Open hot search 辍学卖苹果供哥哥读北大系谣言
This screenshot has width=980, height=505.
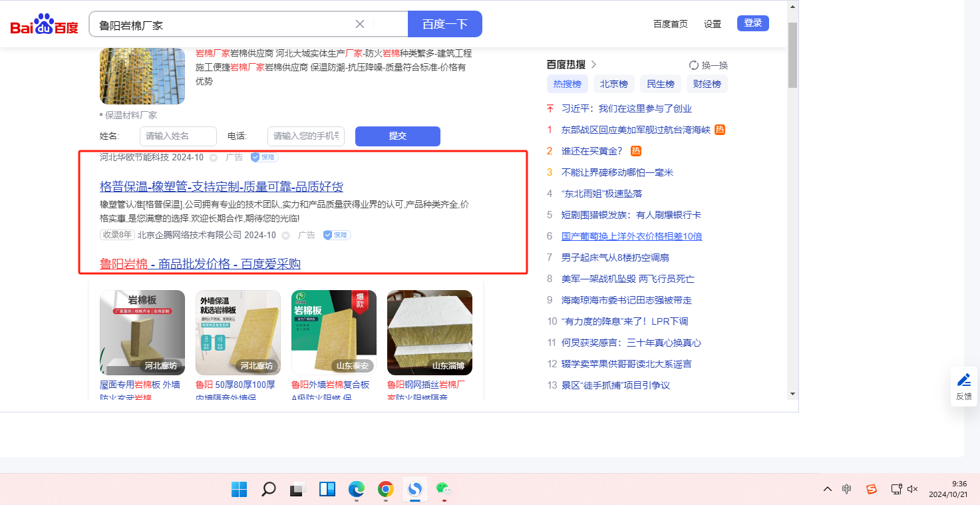[627, 364]
